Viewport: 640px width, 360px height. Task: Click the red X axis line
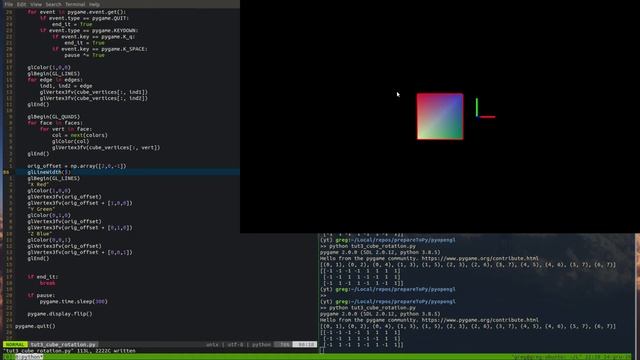[x=487, y=117]
